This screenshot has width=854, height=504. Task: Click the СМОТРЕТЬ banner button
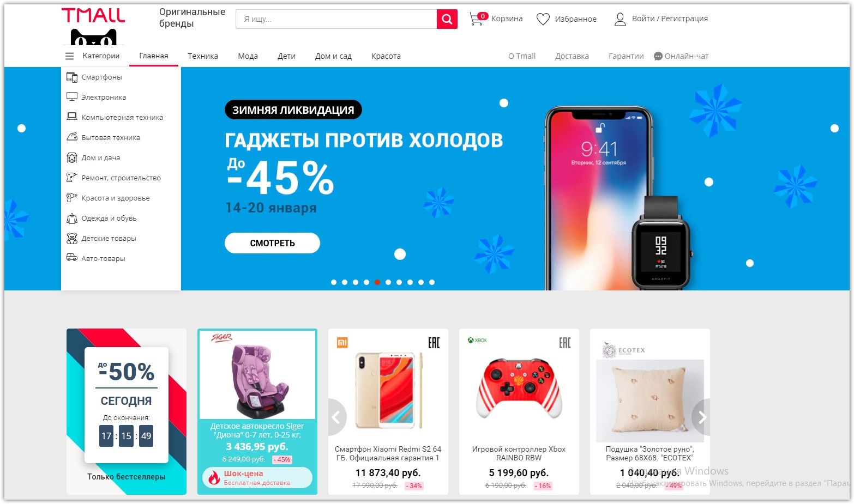pos(272,243)
